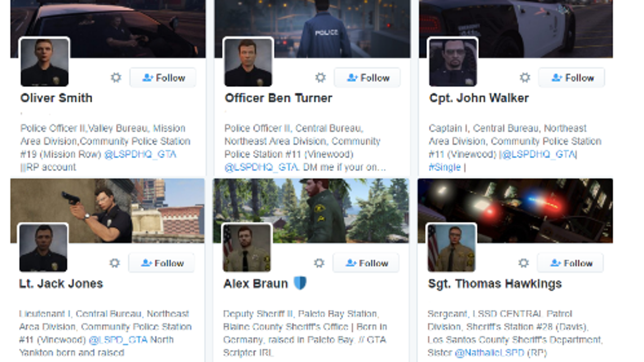Screen dimensions: 644x362
Task: Follow Lt. Jack Jones
Action: coord(162,263)
